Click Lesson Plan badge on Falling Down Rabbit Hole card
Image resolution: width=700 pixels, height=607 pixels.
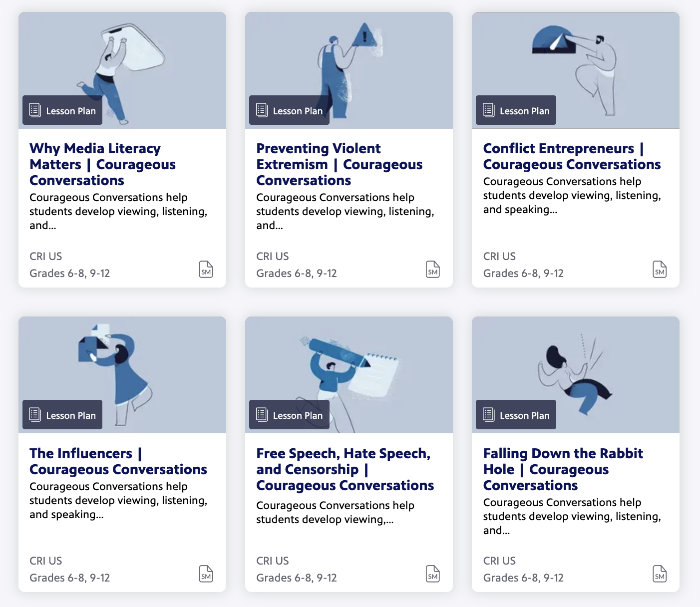[x=516, y=415]
